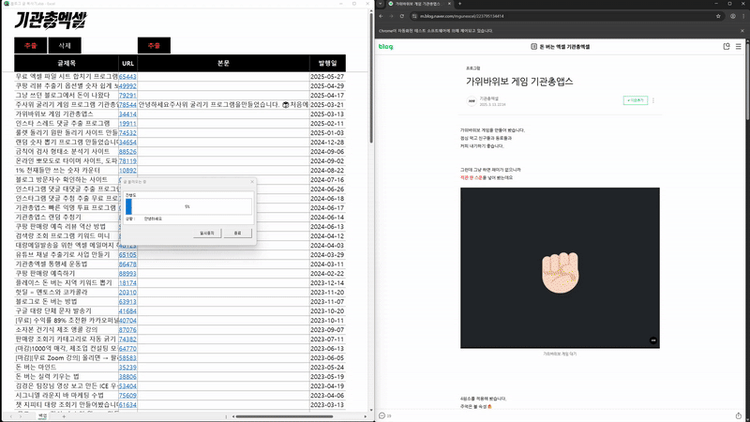Close the 가위바위보 게임 Chrome tab
This screenshot has width=750, height=422.
(x=449, y=4)
